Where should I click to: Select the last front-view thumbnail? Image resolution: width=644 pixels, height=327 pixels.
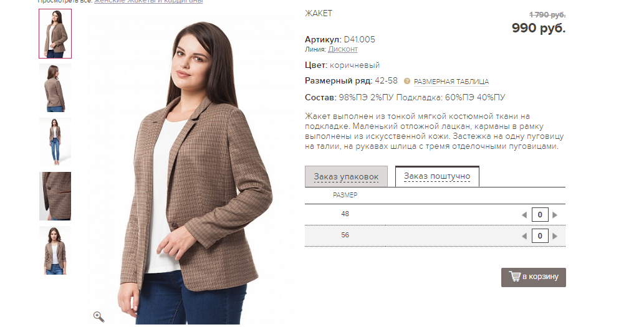(55, 250)
